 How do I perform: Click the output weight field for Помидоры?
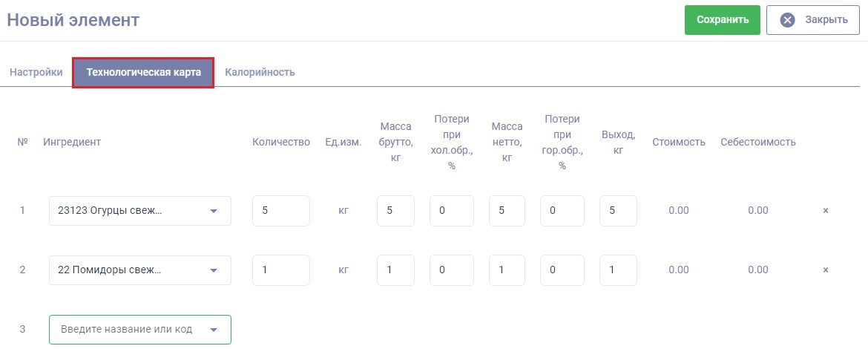617,270
